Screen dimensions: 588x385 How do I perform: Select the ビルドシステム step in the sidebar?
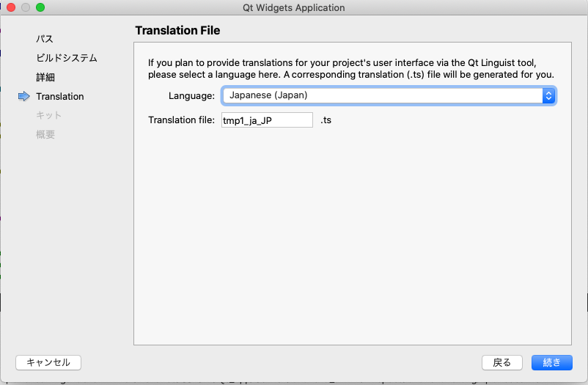67,58
